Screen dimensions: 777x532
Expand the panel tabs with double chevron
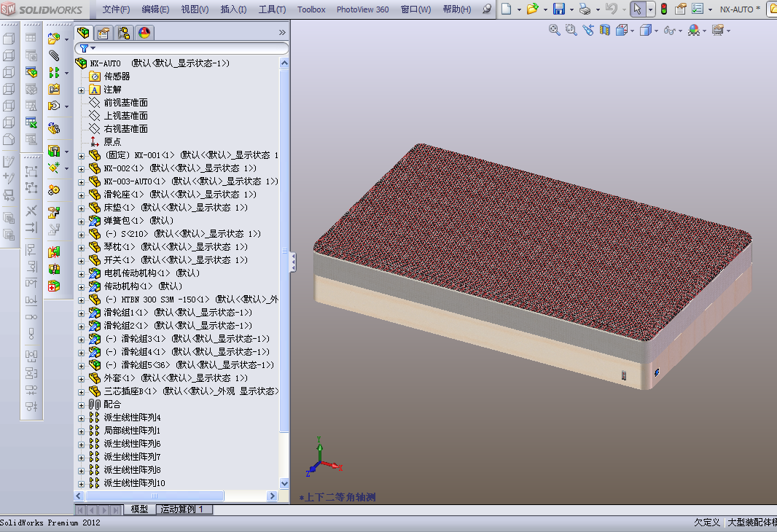282,32
